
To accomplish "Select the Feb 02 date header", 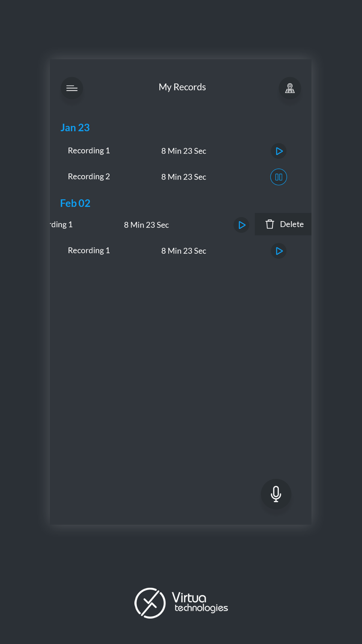I will pos(75,203).
